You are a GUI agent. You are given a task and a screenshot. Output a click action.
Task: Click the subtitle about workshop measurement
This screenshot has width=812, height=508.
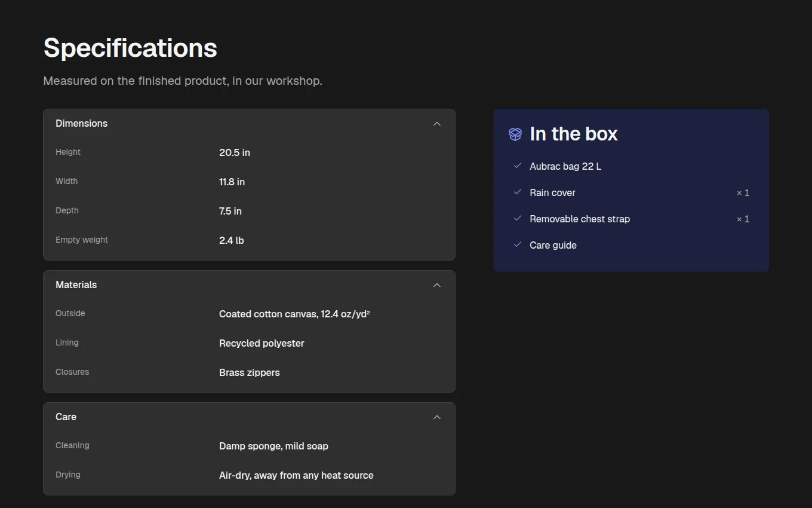click(x=183, y=81)
